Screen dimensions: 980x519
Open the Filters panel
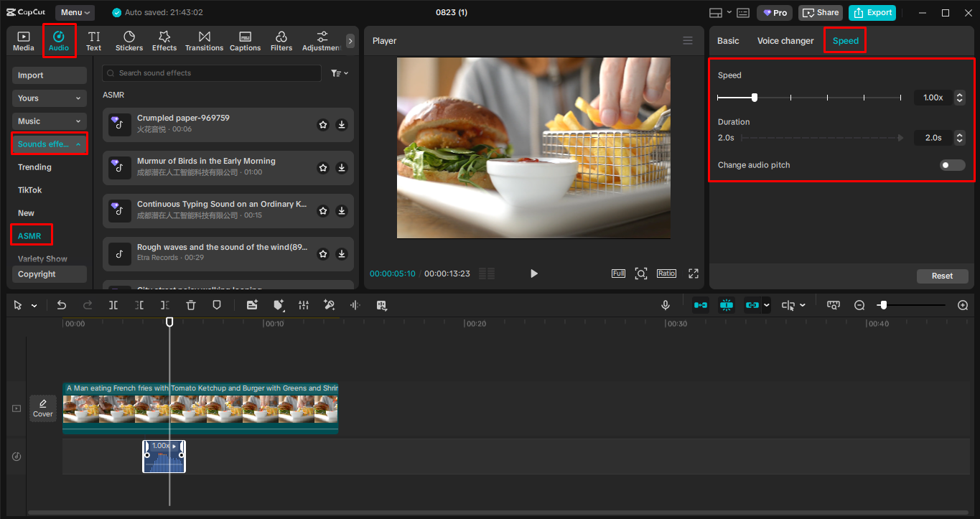[281, 41]
